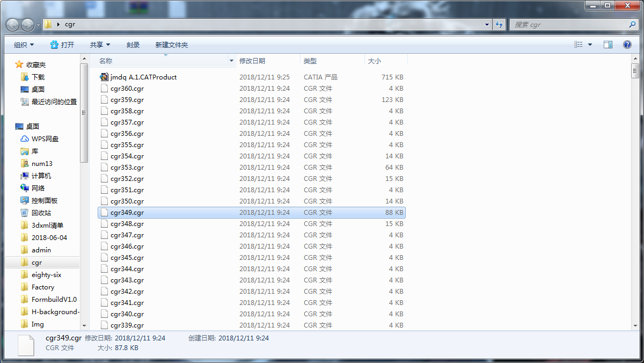Image resolution: width=644 pixels, height=363 pixels.
Task: Open the 组织 menu
Action: pyautogui.click(x=24, y=45)
